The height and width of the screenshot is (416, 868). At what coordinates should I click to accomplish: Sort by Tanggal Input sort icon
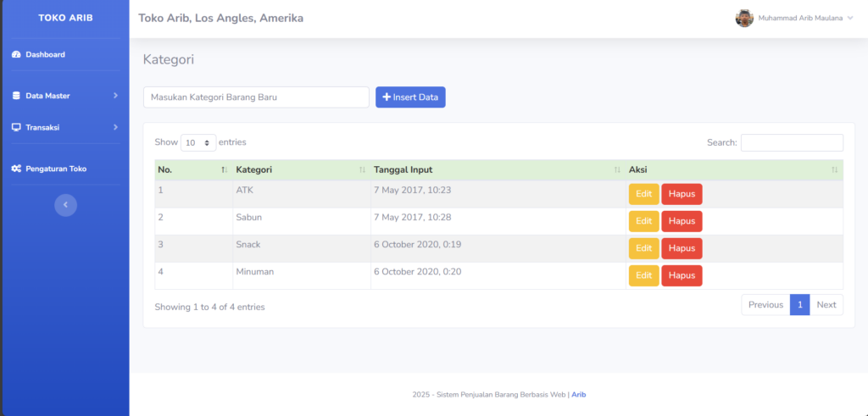coord(617,169)
